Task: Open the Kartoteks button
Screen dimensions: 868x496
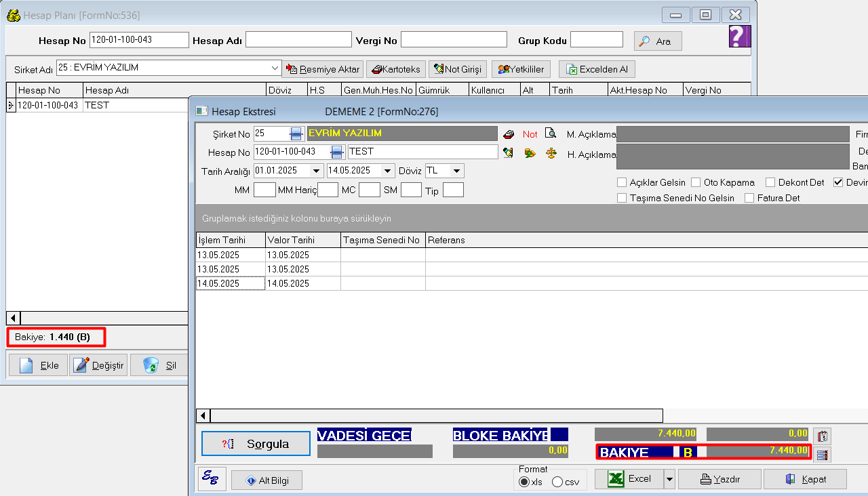Action: (x=396, y=69)
